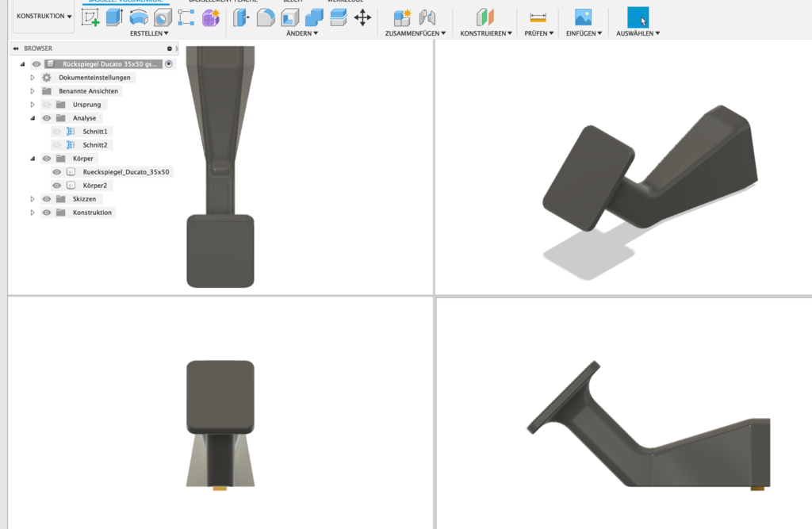The image size is (812, 529).
Task: Show the Schnitt2 section analysis
Action: pos(57,145)
